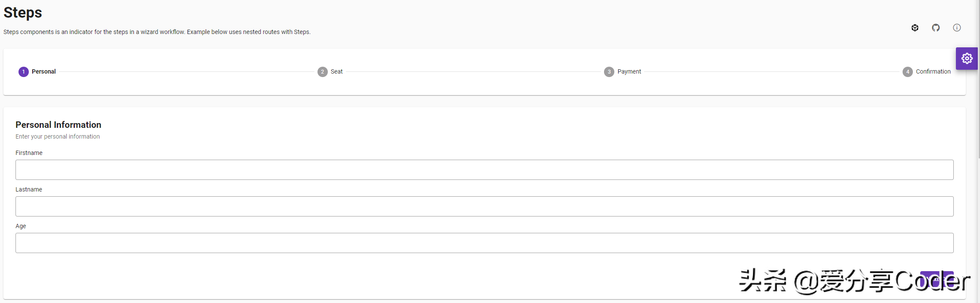This screenshot has height=303, width=980.
Task: Open the CodeSandbox cube icon
Action: pos(915,28)
